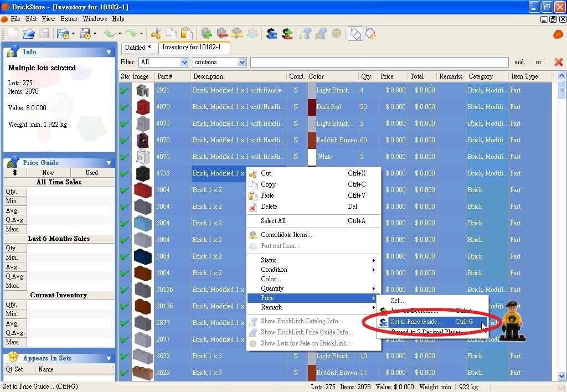The height and width of the screenshot is (392, 567).
Task: Click the brick-with-plug toolbar icon
Action: pos(370,34)
